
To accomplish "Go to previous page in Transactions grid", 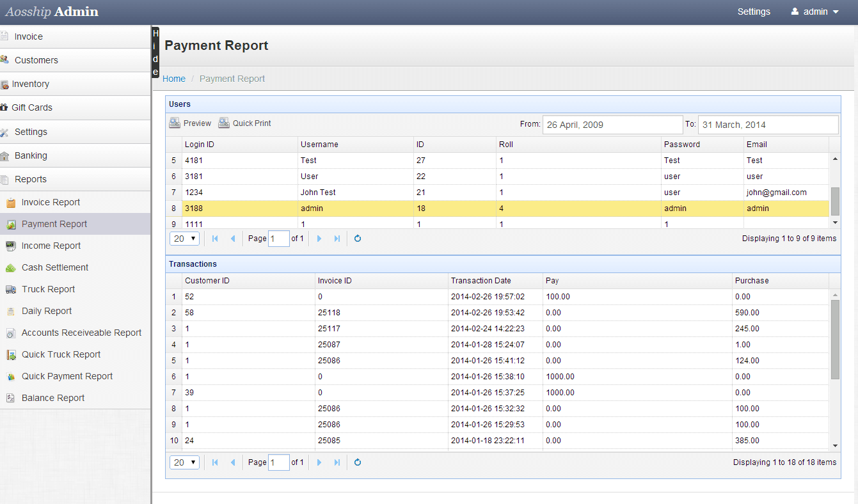I will click(233, 462).
